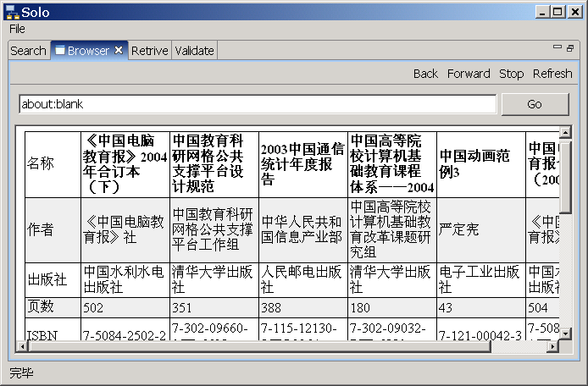Maximize the tab panel view
The width and height of the screenshot is (588, 386).
(x=570, y=48)
